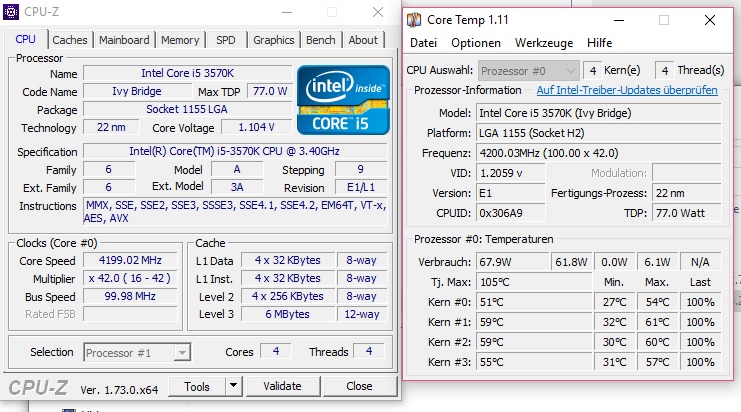Close the Core Temp window
The image size is (741, 412).
pyautogui.click(x=710, y=20)
